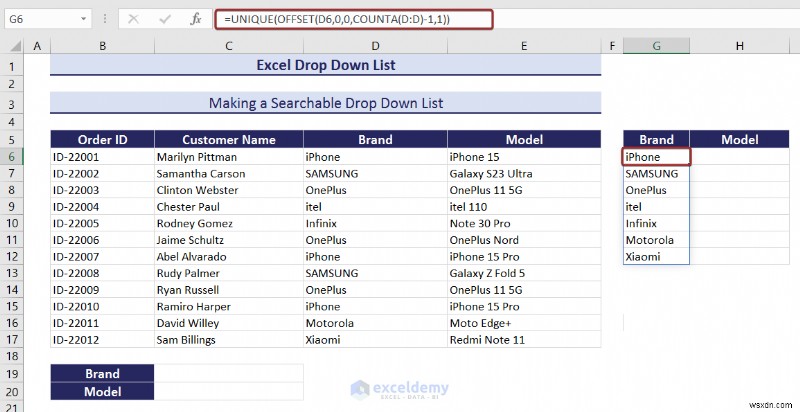Select column D header
800x412 pixels.
(x=376, y=46)
